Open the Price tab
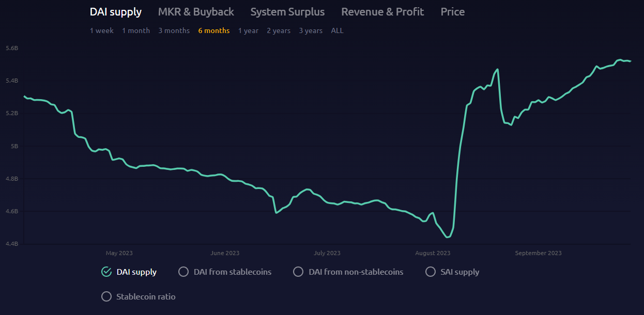The height and width of the screenshot is (315, 644). coord(453,12)
